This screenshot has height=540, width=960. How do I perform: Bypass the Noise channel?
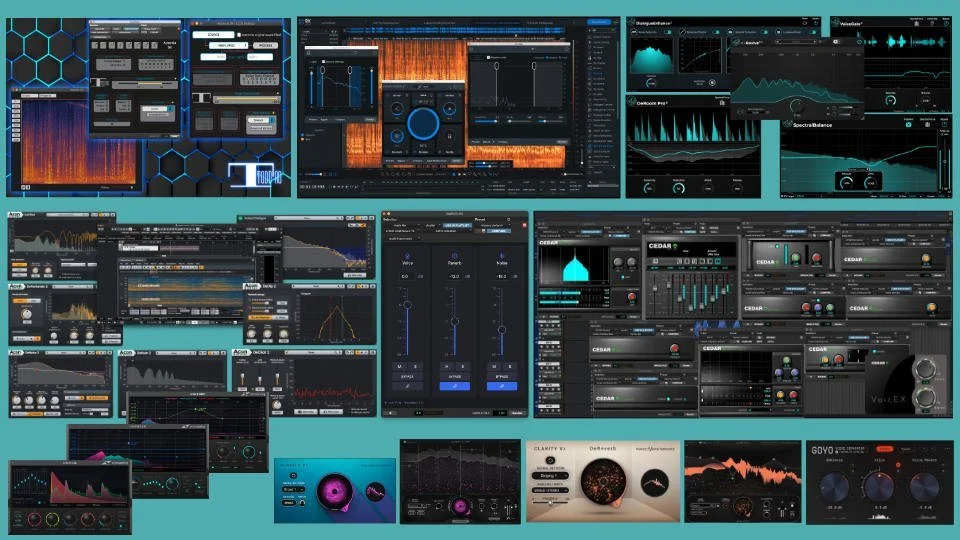click(x=502, y=377)
